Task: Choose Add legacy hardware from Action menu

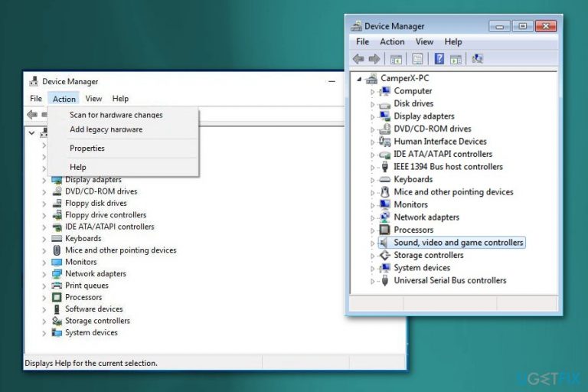Action: (123, 129)
